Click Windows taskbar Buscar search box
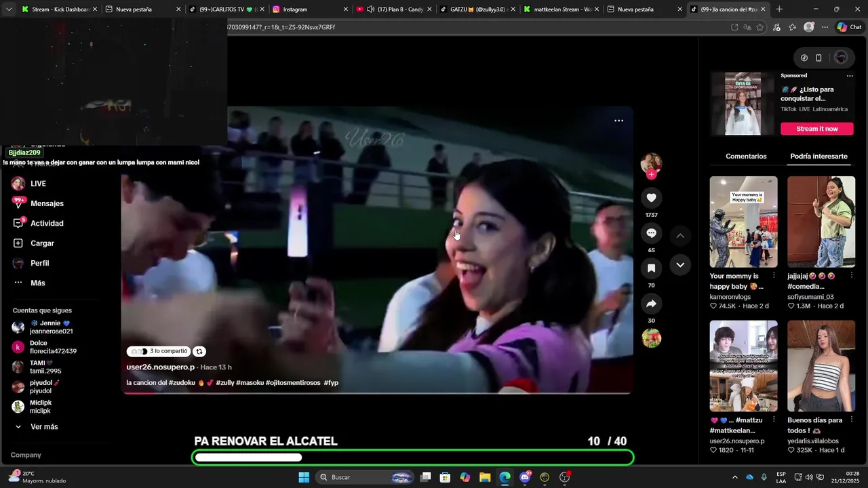Image resolution: width=868 pixels, height=488 pixels. [x=365, y=477]
